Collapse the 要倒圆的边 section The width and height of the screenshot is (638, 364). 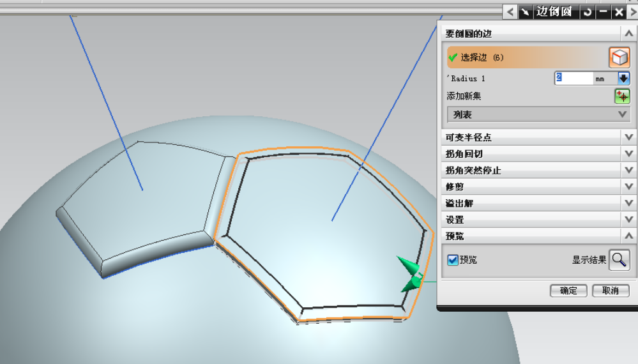coord(628,33)
